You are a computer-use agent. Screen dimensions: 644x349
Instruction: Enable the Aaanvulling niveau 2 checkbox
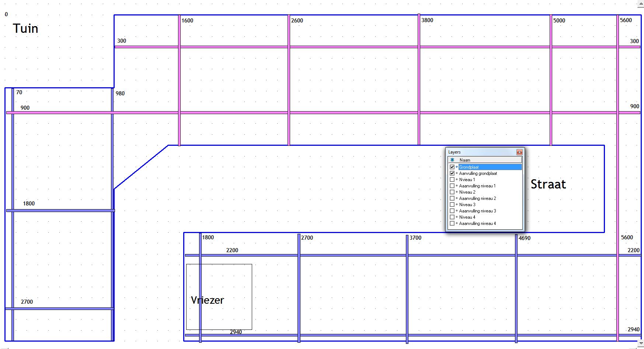pos(452,198)
